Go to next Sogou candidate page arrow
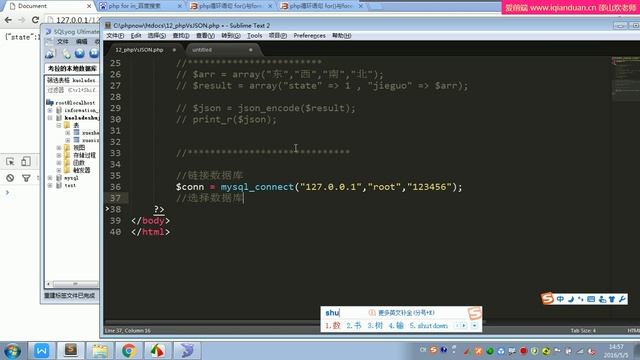This screenshot has height=360, width=640. [x=464, y=326]
